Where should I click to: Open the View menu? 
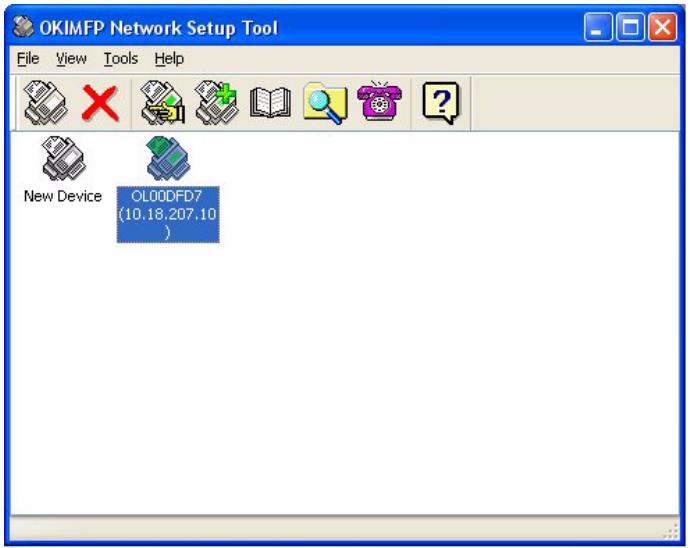point(71,59)
